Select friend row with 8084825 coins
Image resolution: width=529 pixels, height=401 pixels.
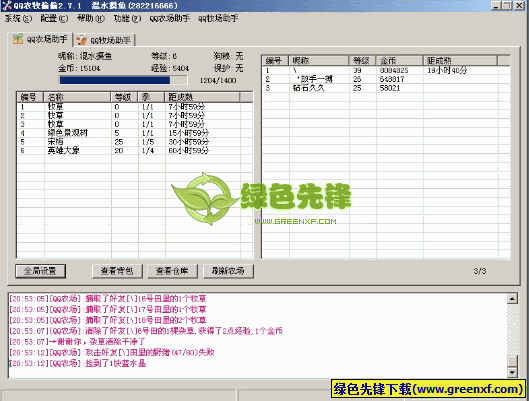pos(386,70)
